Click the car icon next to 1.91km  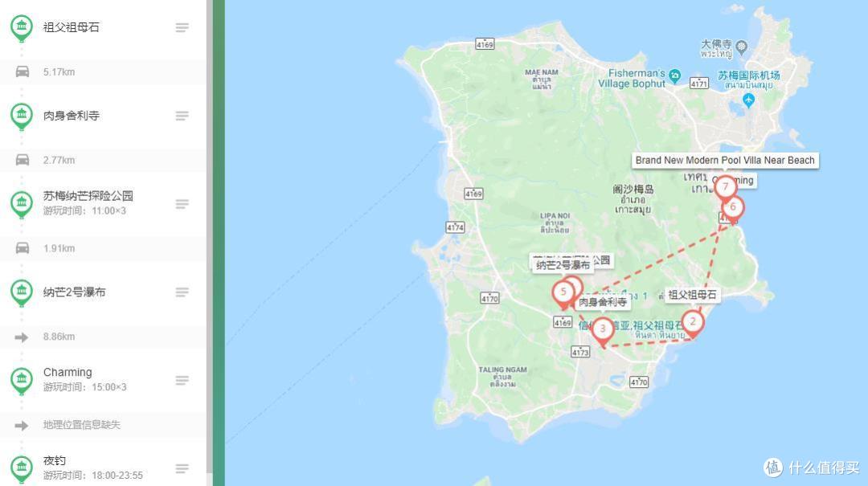pos(23,248)
